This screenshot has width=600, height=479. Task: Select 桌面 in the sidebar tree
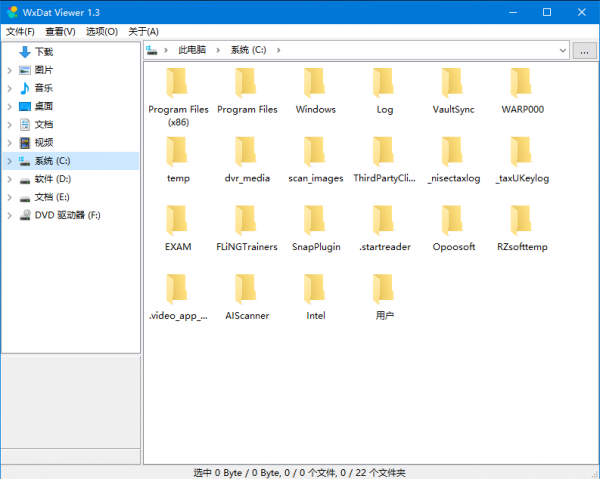(x=44, y=106)
